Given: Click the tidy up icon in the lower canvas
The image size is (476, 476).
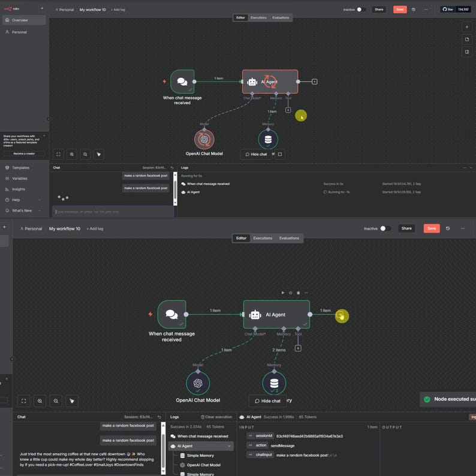Looking at the screenshot, I should coord(72,400).
